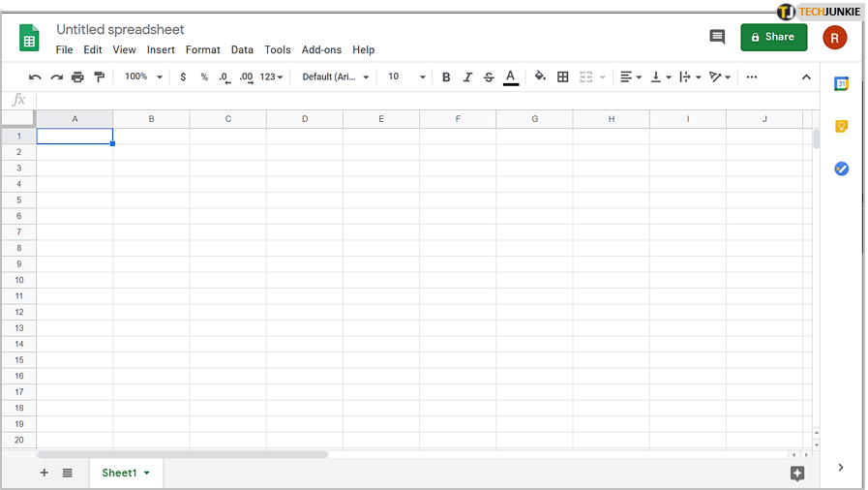This screenshot has width=868, height=490.
Task: Open the comment history icon
Action: coord(717,37)
